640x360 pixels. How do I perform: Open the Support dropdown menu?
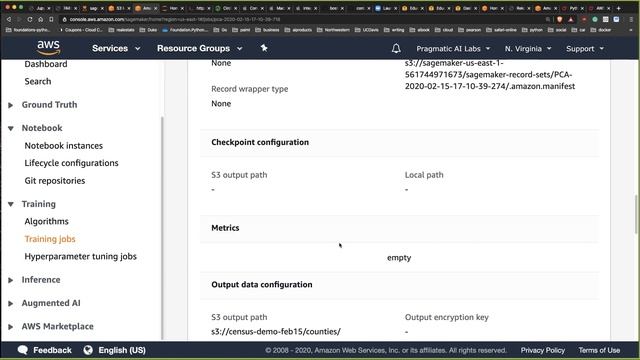click(x=585, y=49)
